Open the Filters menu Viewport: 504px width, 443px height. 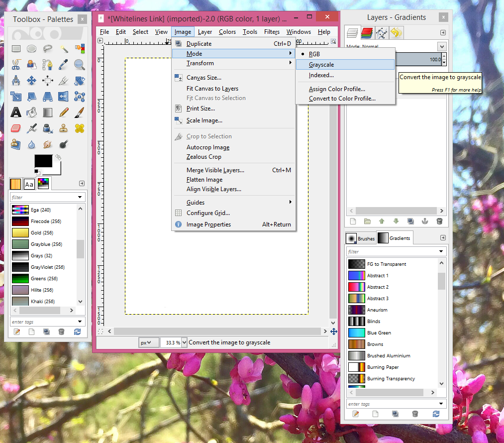(272, 32)
